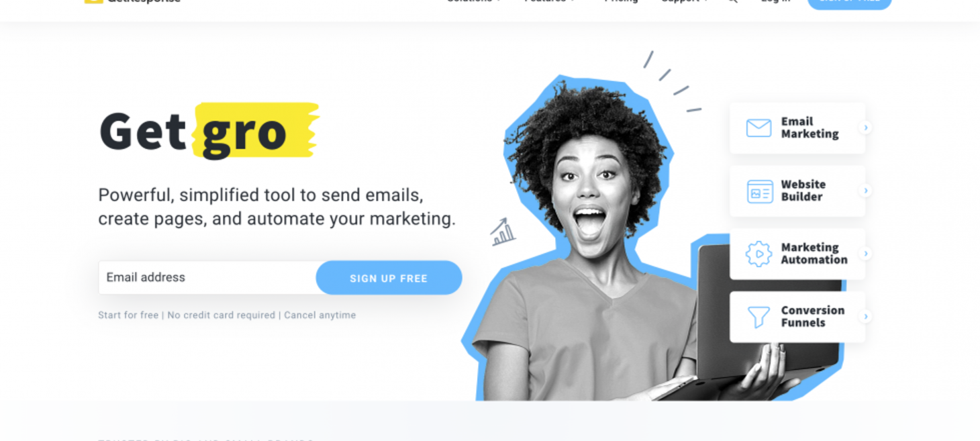Click the growth bar chart doodle
Image resolution: width=980 pixels, height=441 pixels.
click(503, 232)
